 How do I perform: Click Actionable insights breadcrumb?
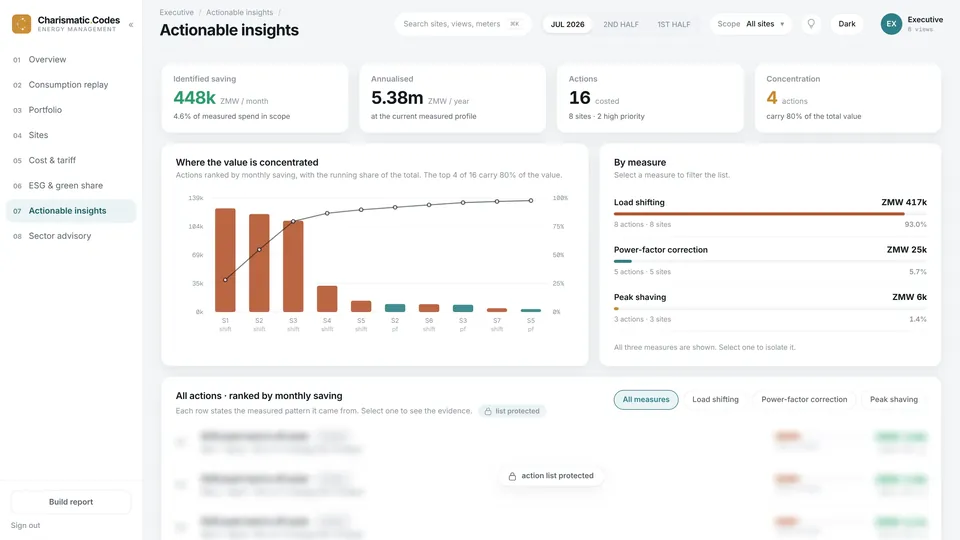point(239,12)
